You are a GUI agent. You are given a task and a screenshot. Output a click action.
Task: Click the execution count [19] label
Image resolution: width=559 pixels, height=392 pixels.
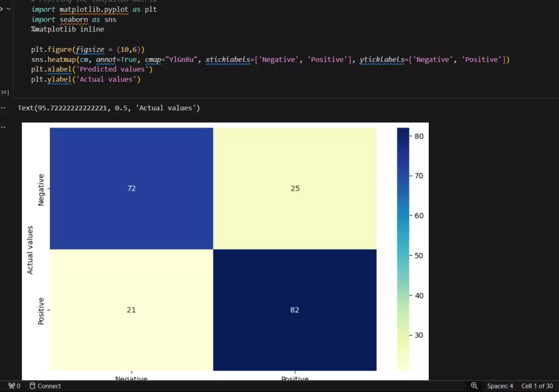(4, 92)
